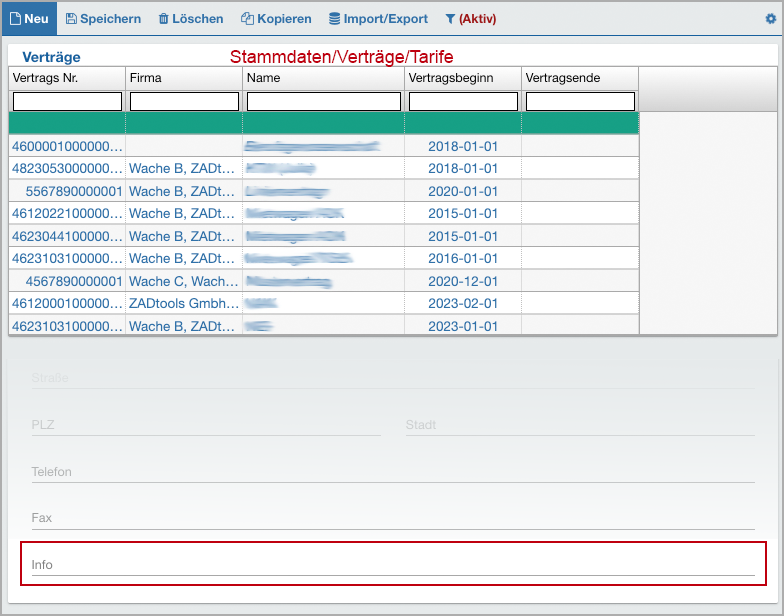Select the Wache C company entry

click(x=184, y=281)
